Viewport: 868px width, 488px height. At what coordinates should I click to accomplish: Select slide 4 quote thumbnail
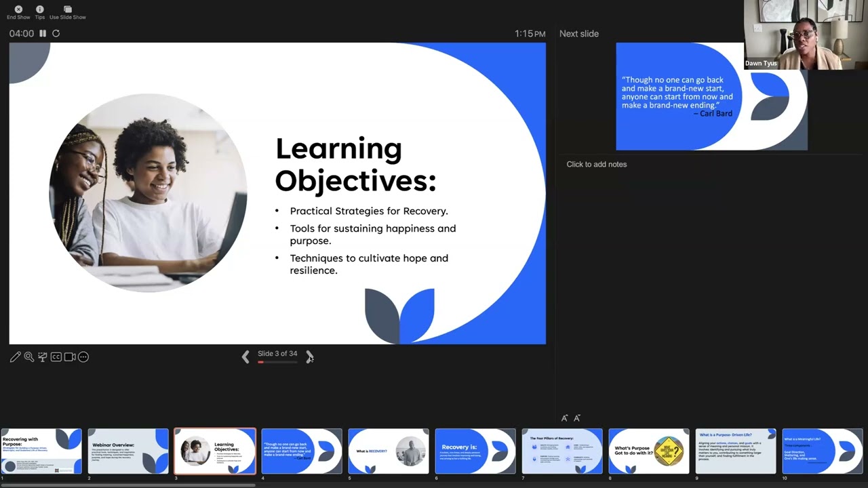[x=302, y=451]
